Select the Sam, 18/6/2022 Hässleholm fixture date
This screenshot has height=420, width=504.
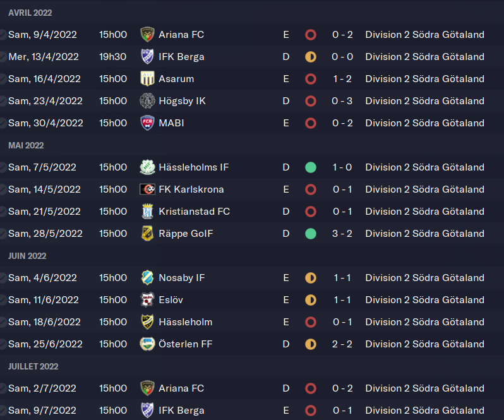pyautogui.click(x=44, y=322)
